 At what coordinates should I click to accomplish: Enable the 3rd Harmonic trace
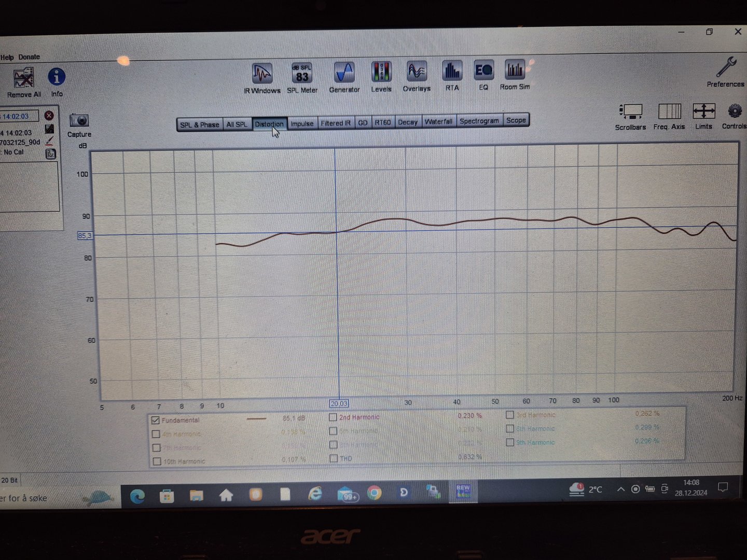[510, 415]
